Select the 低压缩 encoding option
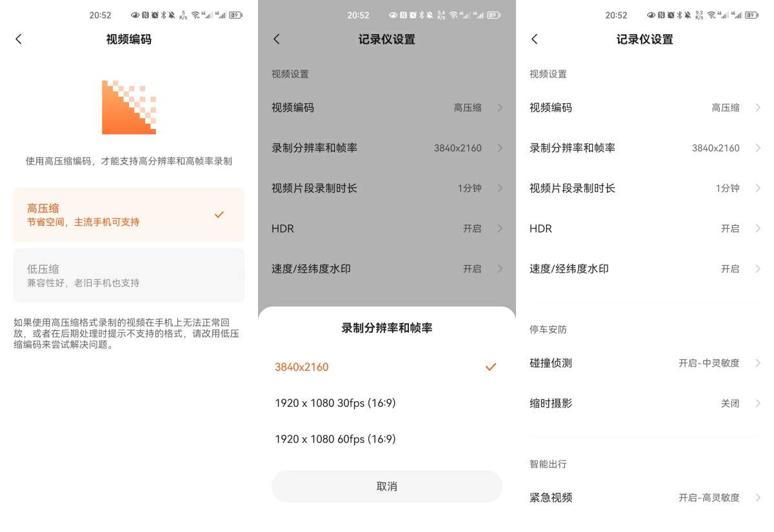The image size is (774, 532). point(129,276)
